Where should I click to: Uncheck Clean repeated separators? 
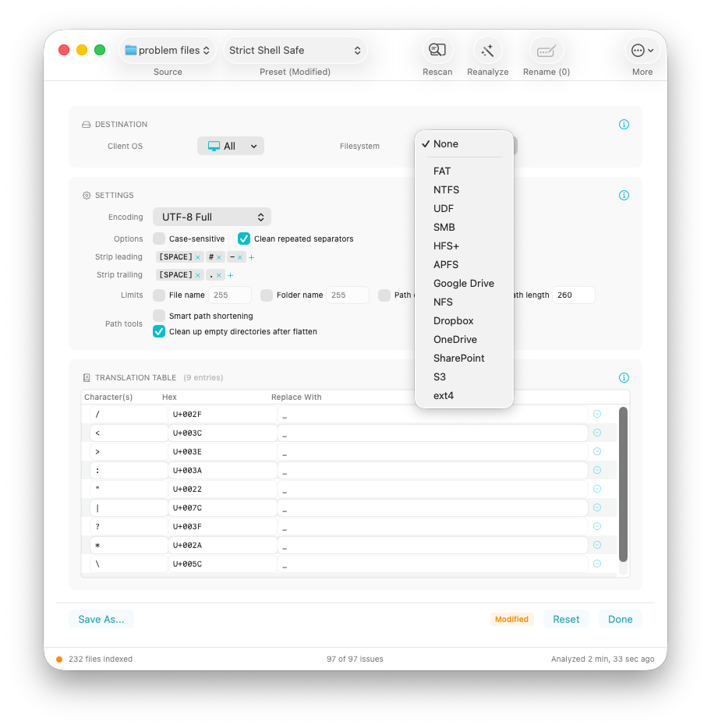coord(244,239)
